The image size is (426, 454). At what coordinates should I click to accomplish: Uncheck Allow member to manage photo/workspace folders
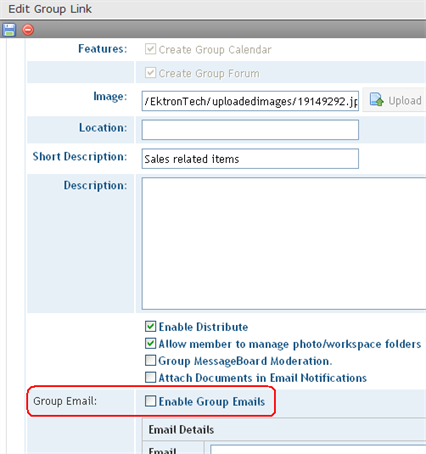click(150, 343)
